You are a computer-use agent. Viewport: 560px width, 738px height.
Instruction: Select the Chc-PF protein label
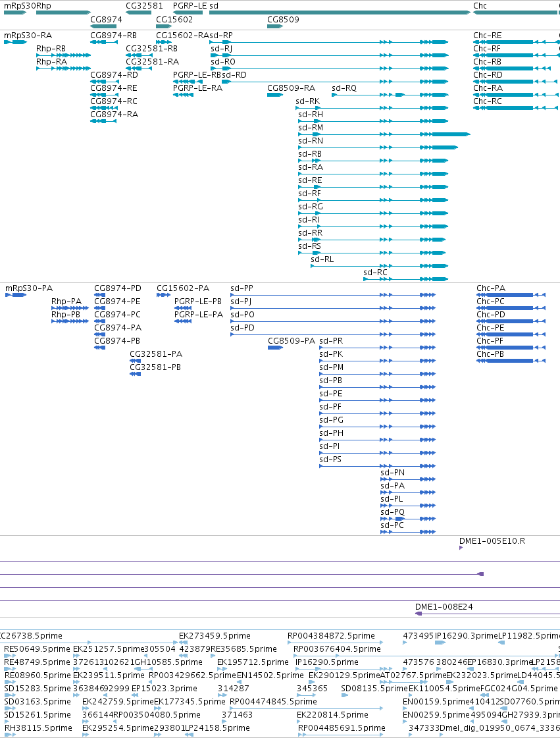tap(490, 341)
